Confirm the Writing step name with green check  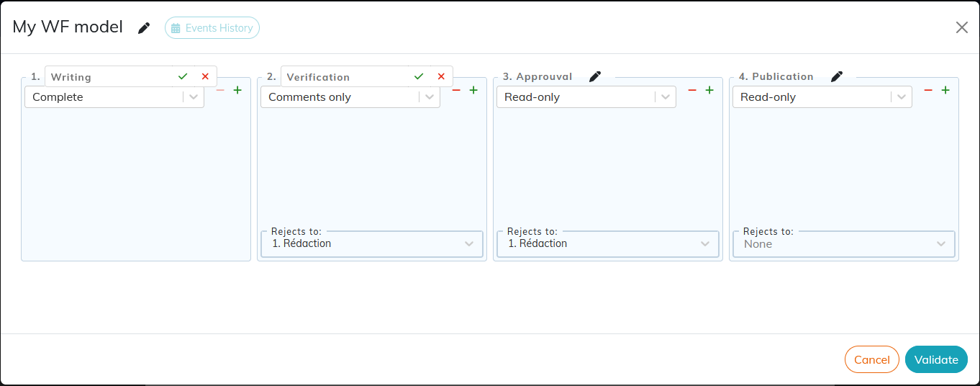pyautogui.click(x=183, y=76)
